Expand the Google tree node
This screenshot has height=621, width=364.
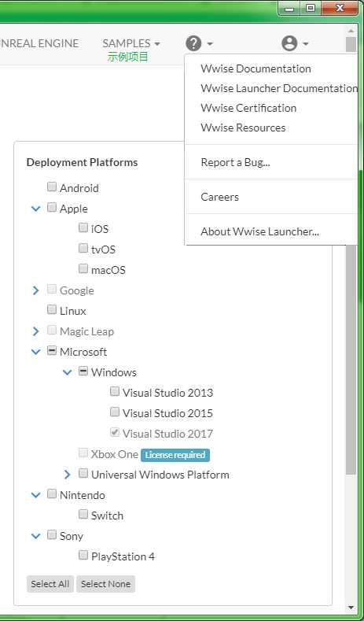pos(35,290)
